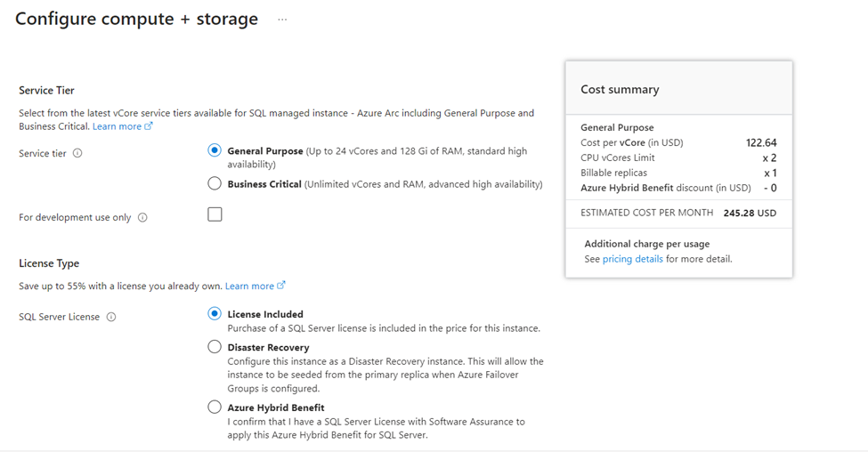The height and width of the screenshot is (452, 868).
Task: Click the CPU vCores Limit label
Action: pos(618,157)
